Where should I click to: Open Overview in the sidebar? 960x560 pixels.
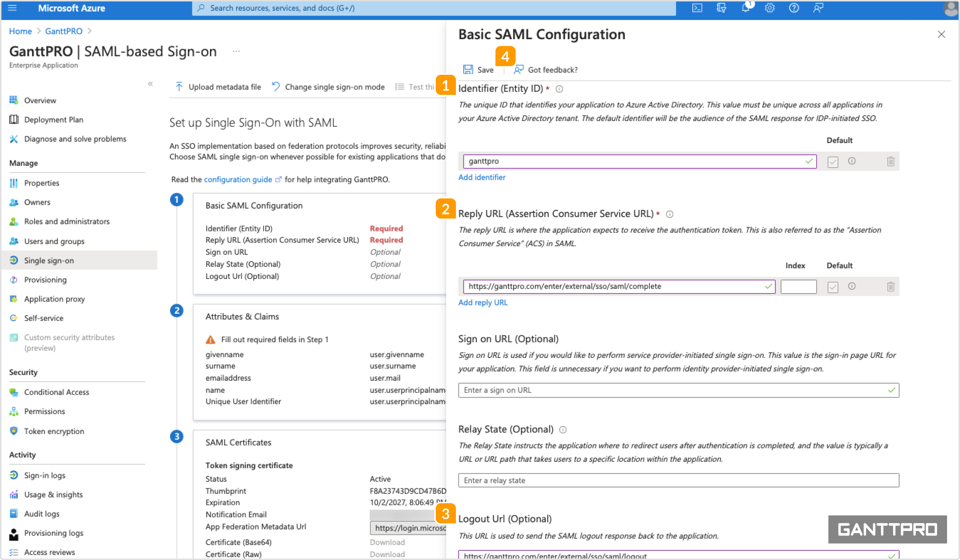tap(40, 100)
